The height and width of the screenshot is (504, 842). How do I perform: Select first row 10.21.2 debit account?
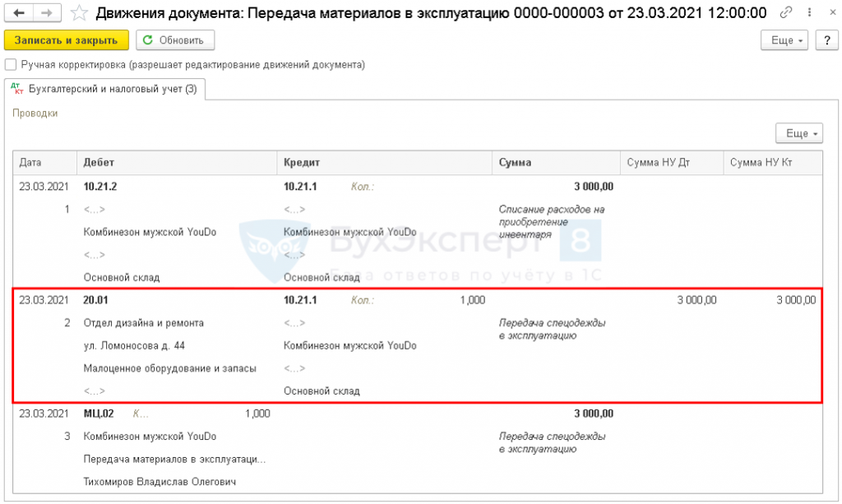(99, 187)
